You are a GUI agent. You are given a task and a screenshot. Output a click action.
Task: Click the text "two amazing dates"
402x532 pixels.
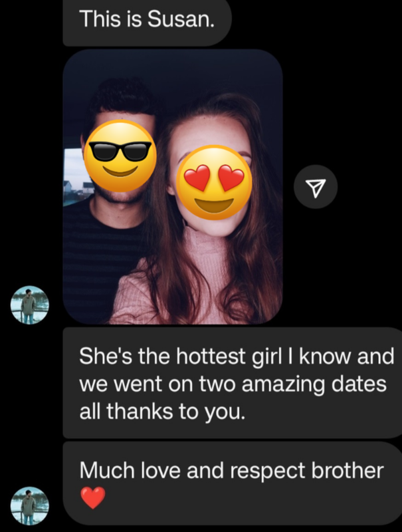292,384
